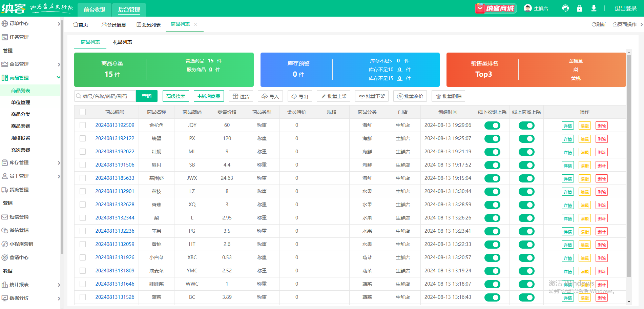
Task: Click the 批量改价 yen icon button
Action: (410, 96)
